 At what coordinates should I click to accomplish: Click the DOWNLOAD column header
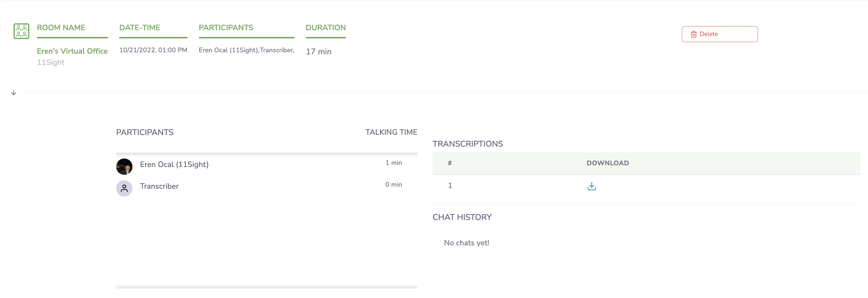[608, 163]
